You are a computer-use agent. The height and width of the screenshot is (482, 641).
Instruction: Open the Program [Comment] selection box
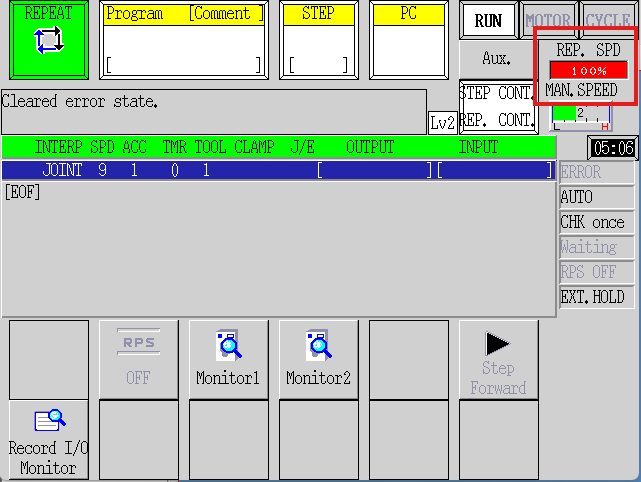184,40
